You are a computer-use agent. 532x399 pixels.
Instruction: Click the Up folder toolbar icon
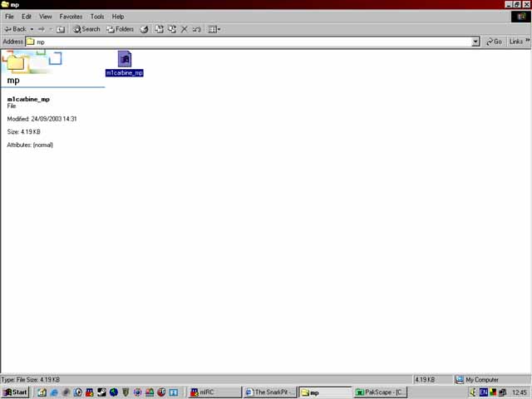pyautogui.click(x=61, y=29)
